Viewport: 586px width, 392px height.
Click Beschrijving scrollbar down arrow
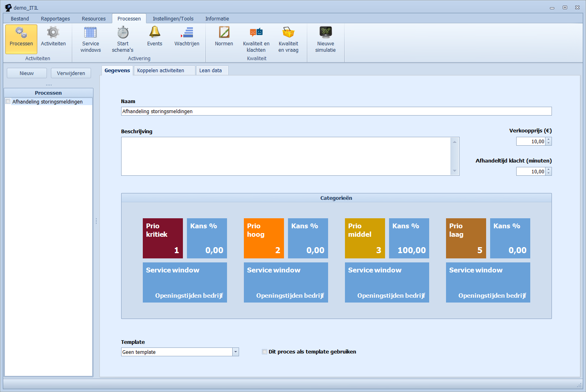454,171
